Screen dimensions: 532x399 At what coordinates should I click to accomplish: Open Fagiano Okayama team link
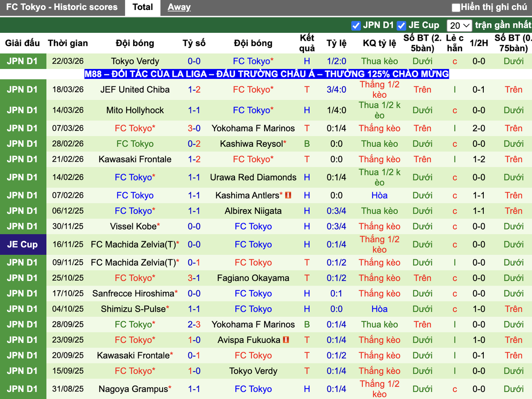(x=253, y=278)
